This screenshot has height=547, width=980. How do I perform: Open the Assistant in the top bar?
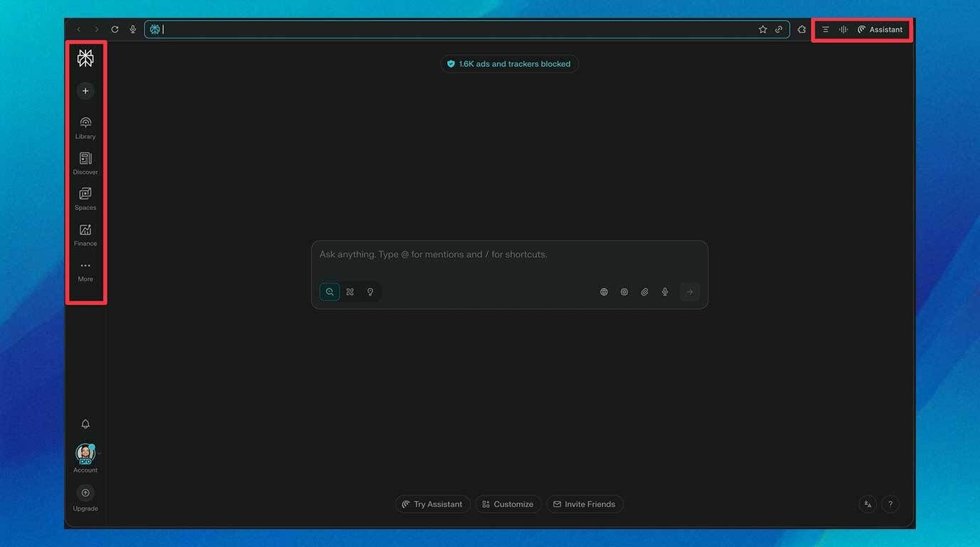click(880, 29)
